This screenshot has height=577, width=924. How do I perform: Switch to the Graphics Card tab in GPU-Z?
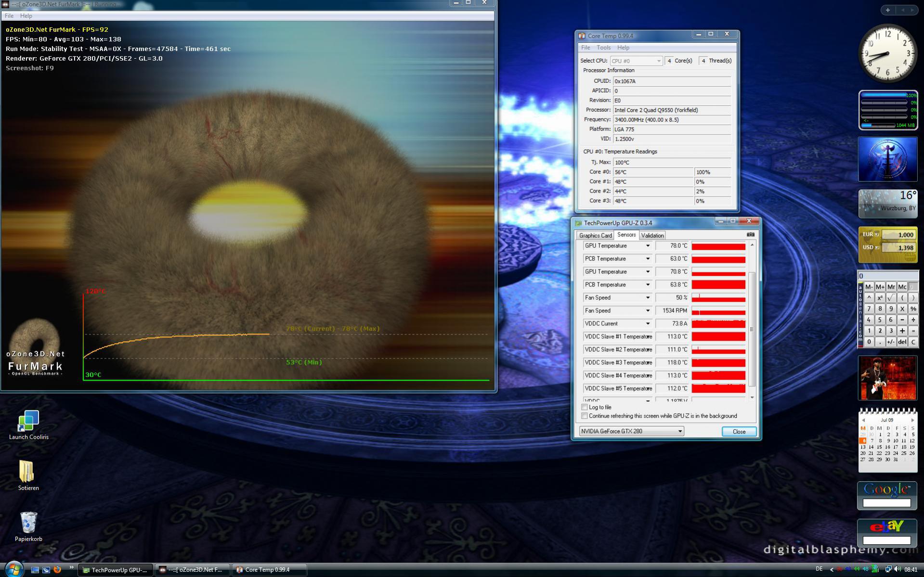(x=595, y=235)
